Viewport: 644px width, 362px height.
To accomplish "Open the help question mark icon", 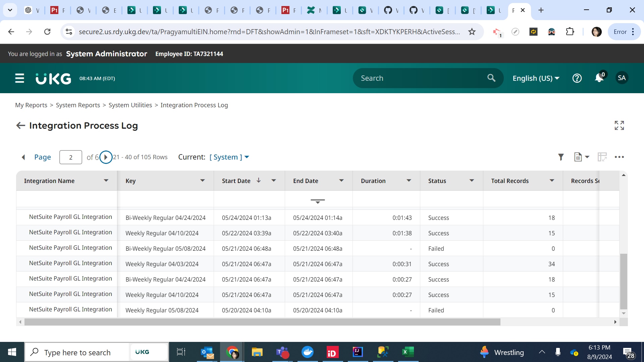I will (x=577, y=78).
